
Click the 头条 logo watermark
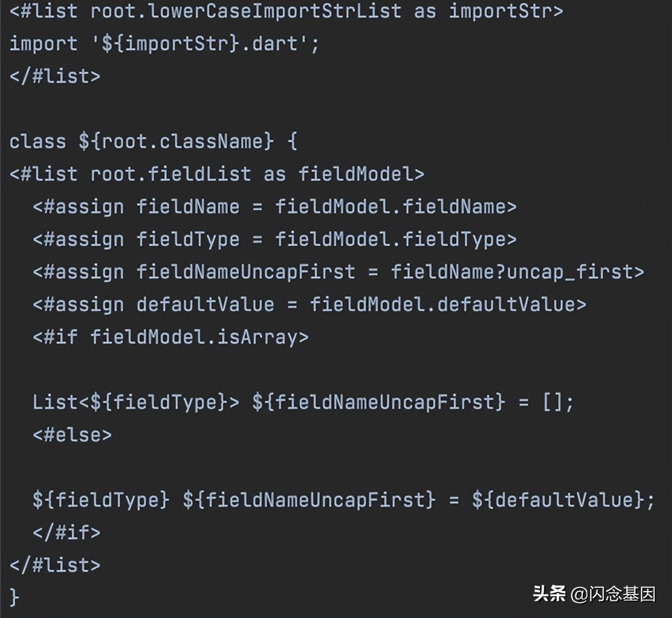549,594
